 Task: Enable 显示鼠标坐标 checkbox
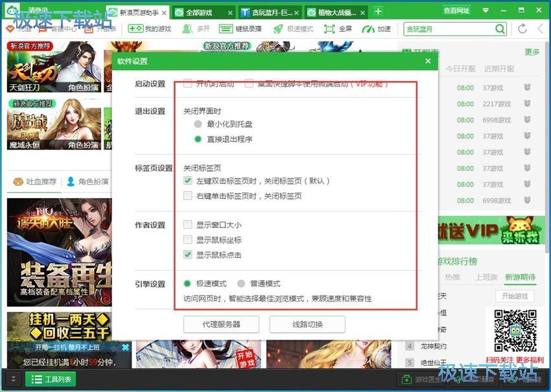coord(188,240)
